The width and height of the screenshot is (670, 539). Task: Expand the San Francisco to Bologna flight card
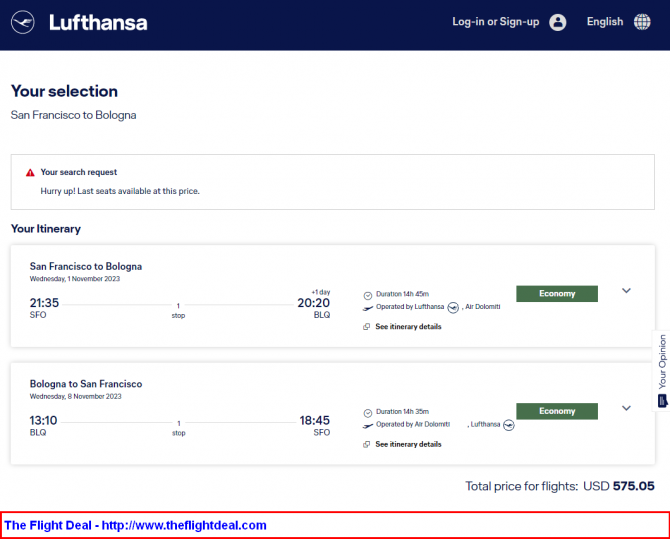click(626, 291)
